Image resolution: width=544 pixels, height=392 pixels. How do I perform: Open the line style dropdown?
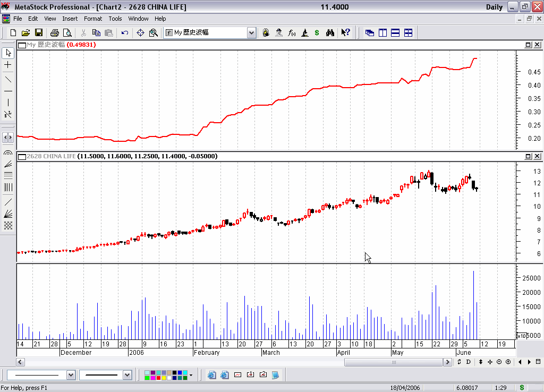pyautogui.click(x=71, y=375)
